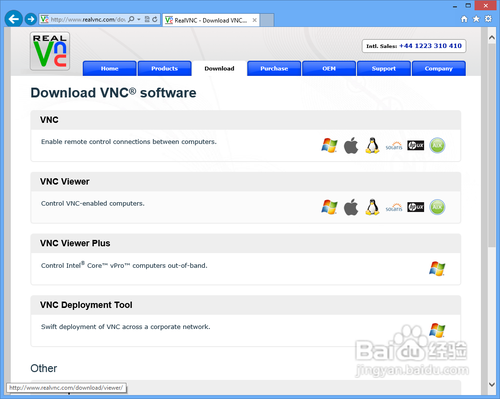The height and width of the screenshot is (399, 500).
Task: Click the 'Download VNC software' page title
Action: (113, 93)
